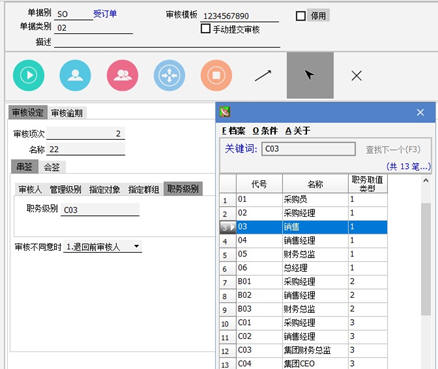Click the X delete tool in the toolbar

click(357, 76)
